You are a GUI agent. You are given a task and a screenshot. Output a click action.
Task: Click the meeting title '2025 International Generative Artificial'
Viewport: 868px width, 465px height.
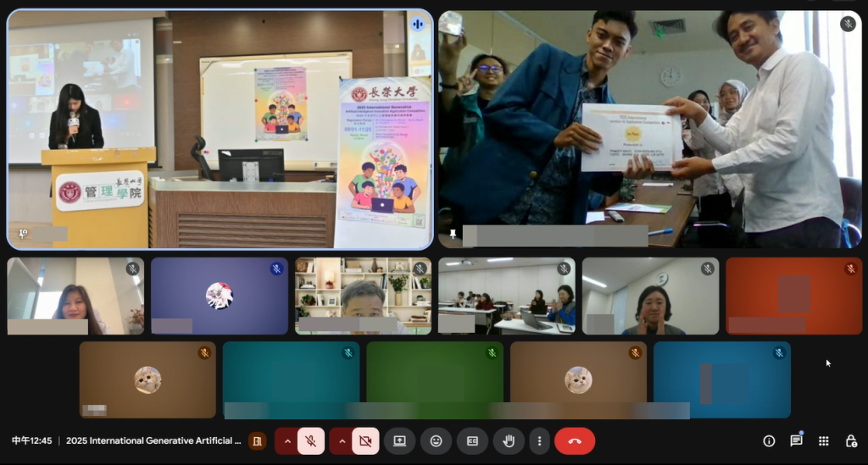[153, 441]
